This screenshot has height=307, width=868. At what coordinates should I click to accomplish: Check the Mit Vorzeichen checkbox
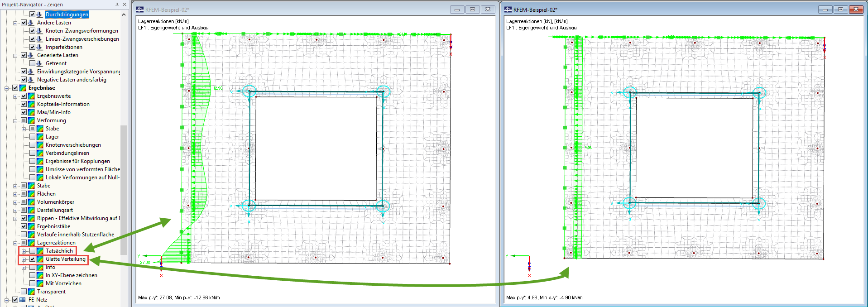click(x=32, y=283)
